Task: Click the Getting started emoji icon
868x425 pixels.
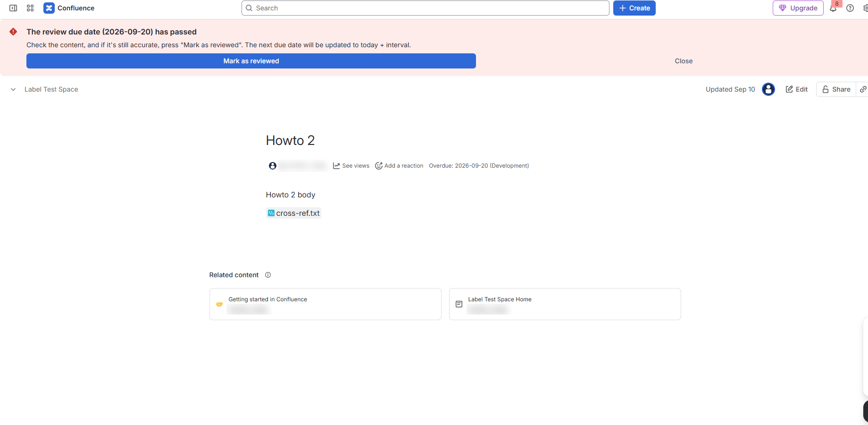Action: [219, 304]
